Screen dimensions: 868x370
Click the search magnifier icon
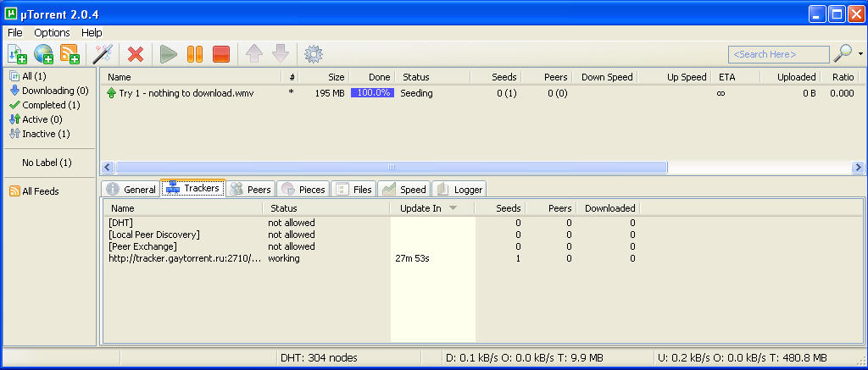(x=843, y=53)
